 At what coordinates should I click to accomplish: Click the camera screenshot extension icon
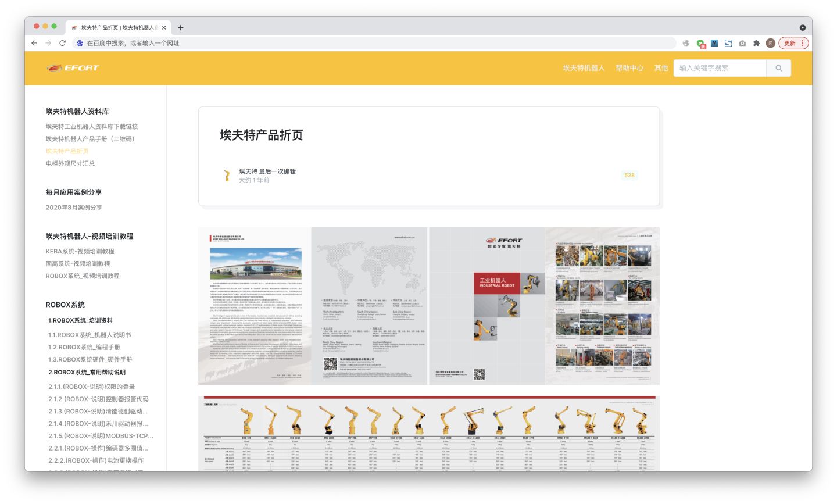(x=742, y=43)
